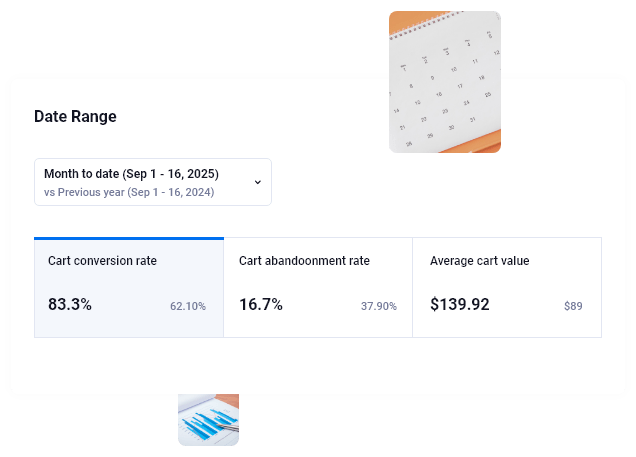Click the 37.90% previous abandonment figure
Viewport: 636px width, 457px height.
pos(379,306)
